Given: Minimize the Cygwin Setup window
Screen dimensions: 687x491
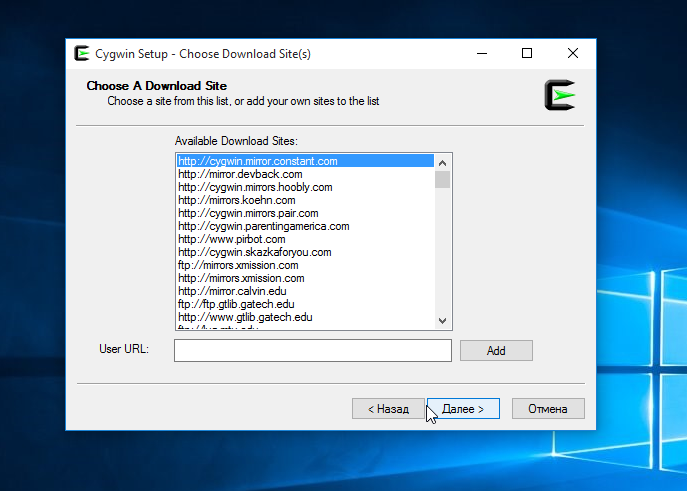Looking at the screenshot, I should point(482,53).
